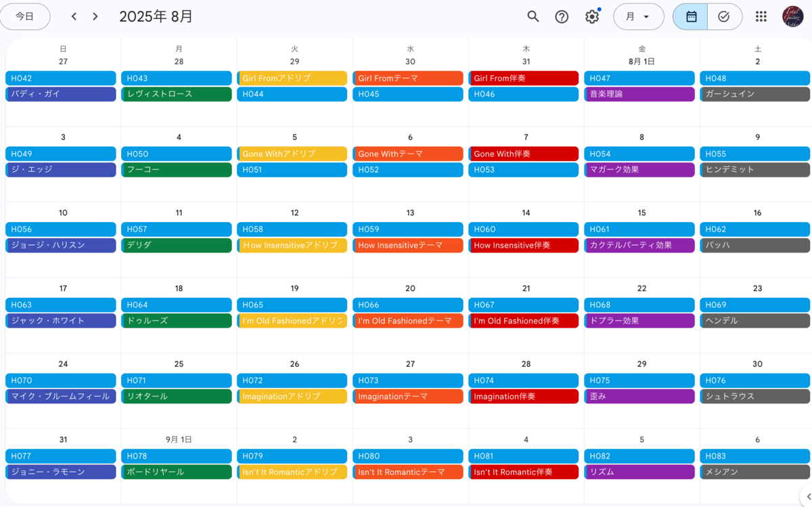Screen dimensions: 812x507
Task: Open the Help support menu
Action: (562, 17)
